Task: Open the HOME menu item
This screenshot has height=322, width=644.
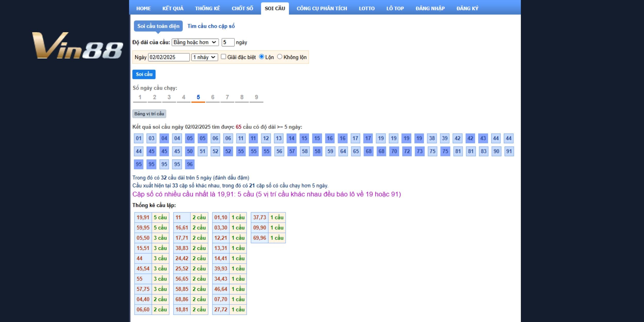Action: click(143, 9)
